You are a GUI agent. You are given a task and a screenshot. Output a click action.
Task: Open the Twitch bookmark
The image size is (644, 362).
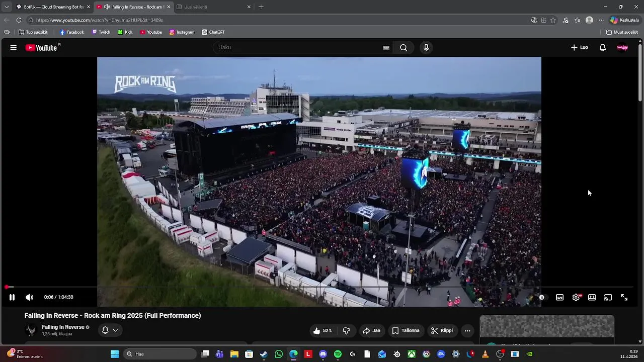point(101,32)
